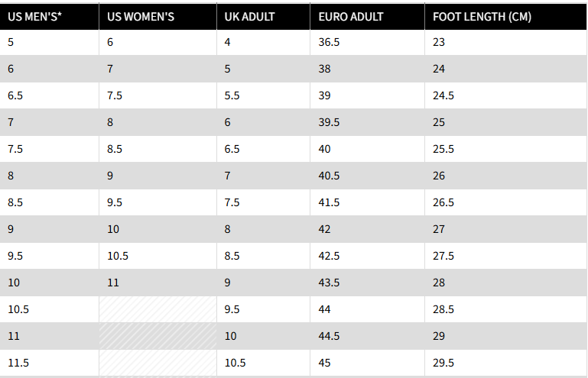Click the foot length 24.5 cell
Image resolution: width=588 pixels, height=378 pixels.
pyautogui.click(x=443, y=95)
